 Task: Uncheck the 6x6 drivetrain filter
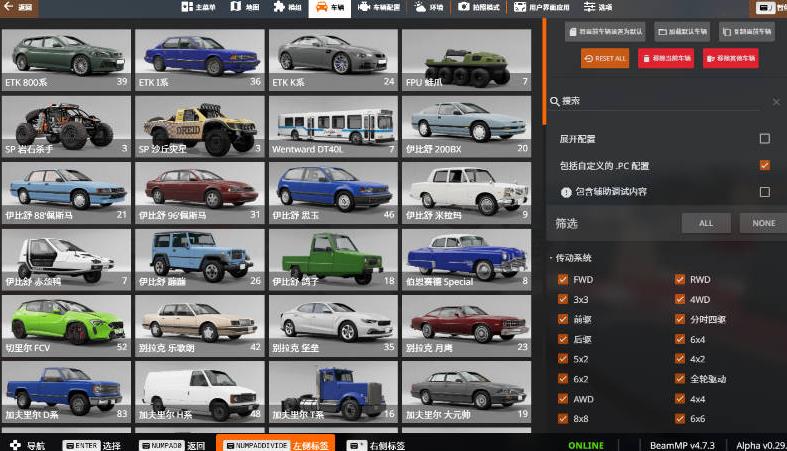[680, 418]
